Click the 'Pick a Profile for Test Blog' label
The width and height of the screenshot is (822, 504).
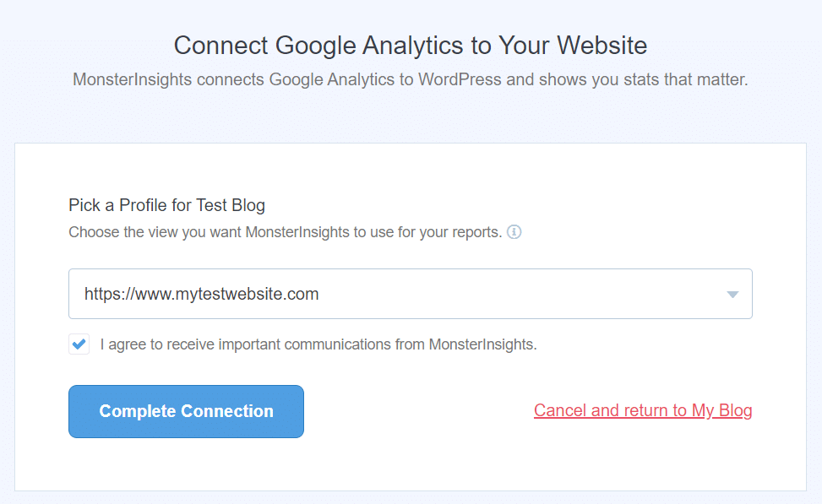tap(166, 205)
